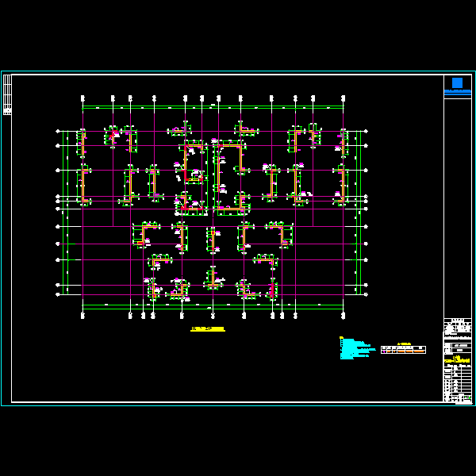The height and width of the screenshot is (476, 476).
Task: Click the topmost axis marker on left side
Action: pyautogui.click(x=58, y=131)
